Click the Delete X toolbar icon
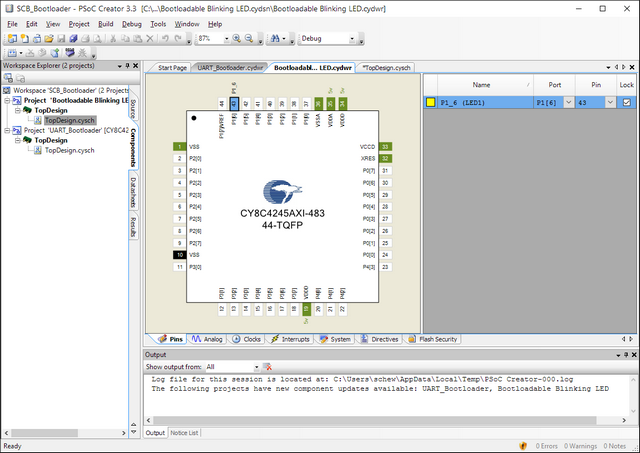640x453 pixels. tap(150, 38)
